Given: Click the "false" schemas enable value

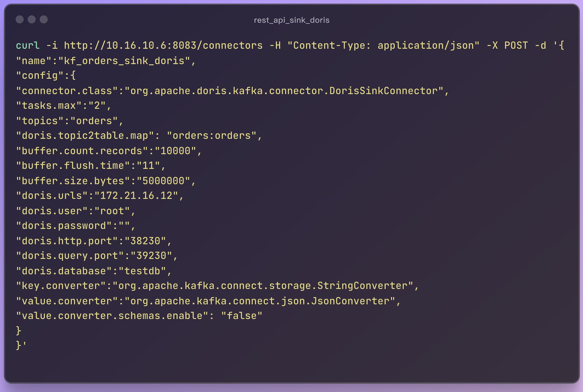Looking at the screenshot, I should [242, 316].
